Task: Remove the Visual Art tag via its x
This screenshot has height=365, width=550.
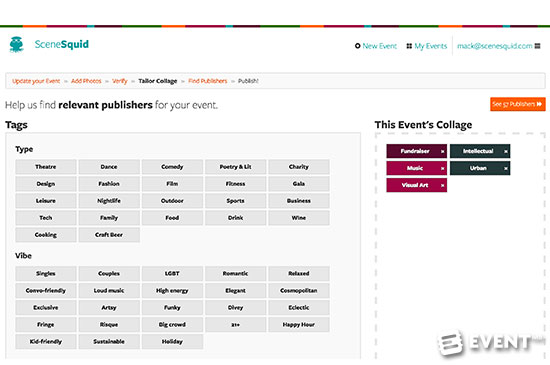Action: pos(442,185)
